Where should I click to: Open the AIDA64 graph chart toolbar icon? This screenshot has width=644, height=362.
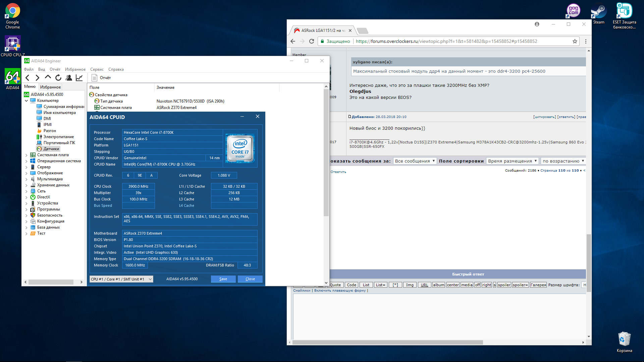click(79, 78)
